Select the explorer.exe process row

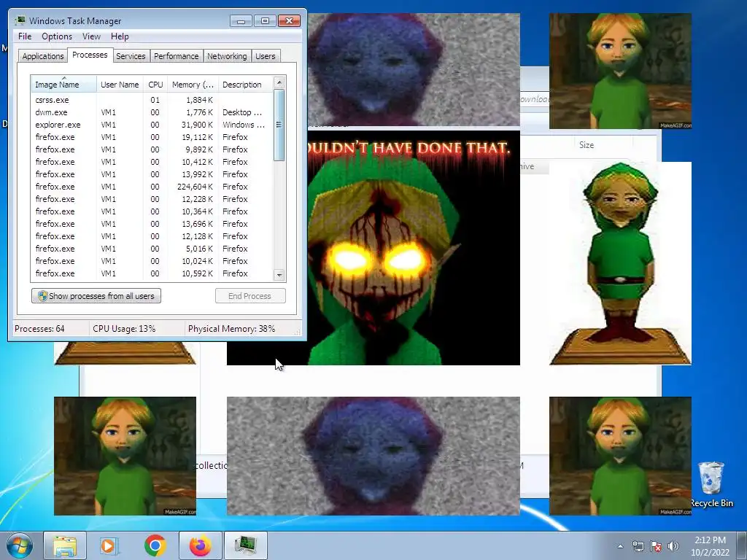click(152, 125)
